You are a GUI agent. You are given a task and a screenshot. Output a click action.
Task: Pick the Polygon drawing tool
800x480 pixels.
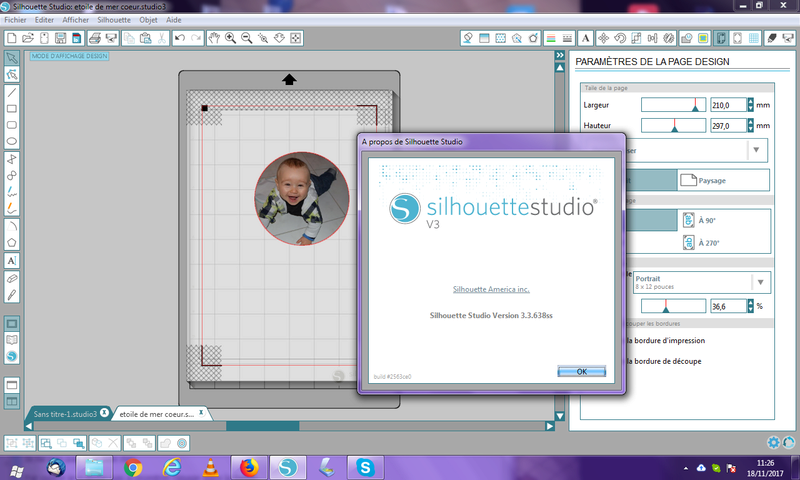click(12, 243)
